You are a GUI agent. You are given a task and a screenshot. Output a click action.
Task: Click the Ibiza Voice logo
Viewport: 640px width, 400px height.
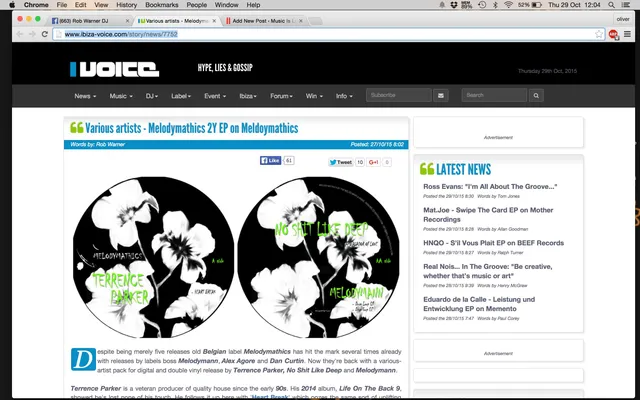pyautogui.click(x=114, y=69)
